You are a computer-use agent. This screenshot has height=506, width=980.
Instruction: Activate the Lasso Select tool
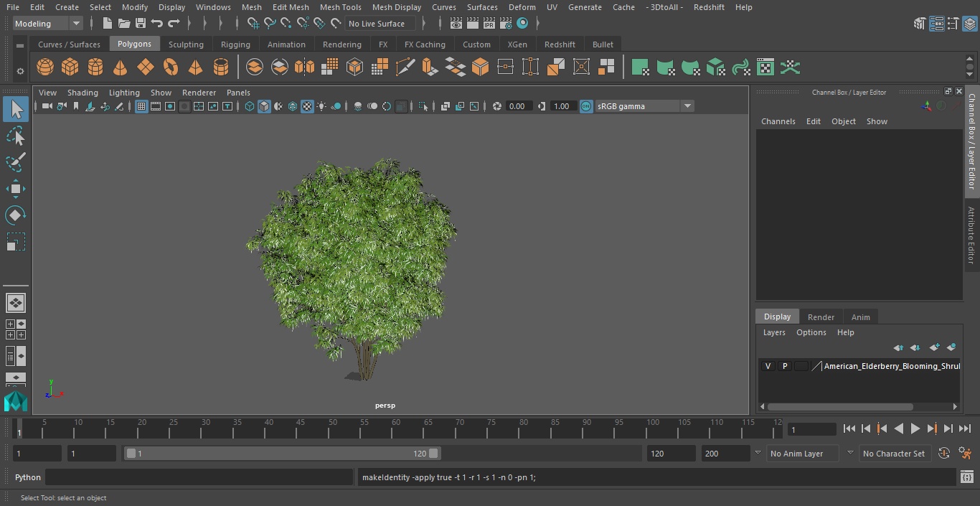tap(16, 136)
